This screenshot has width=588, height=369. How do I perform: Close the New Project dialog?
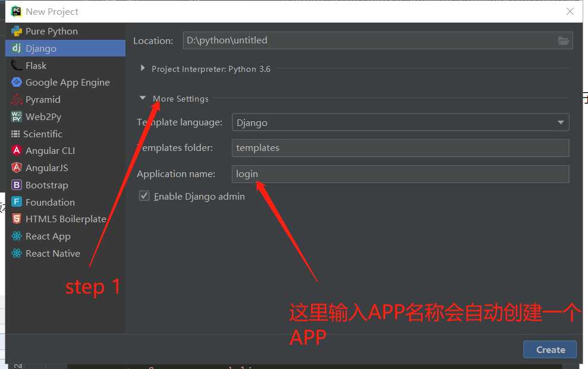tap(570, 11)
